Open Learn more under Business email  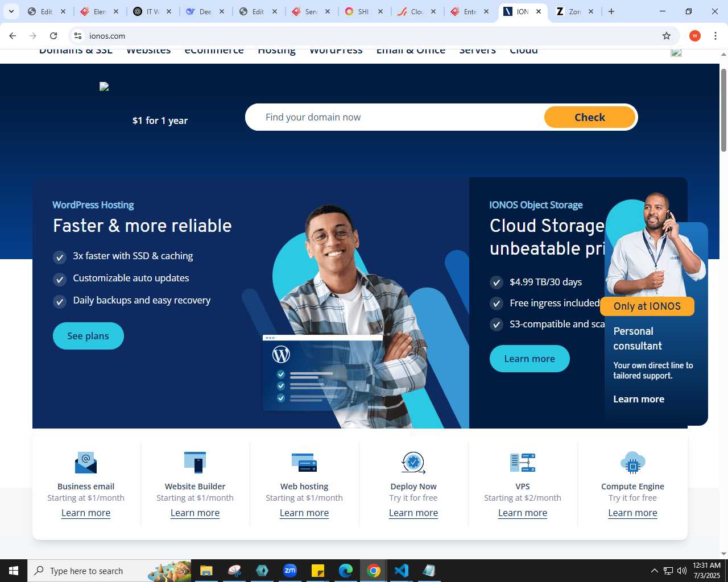pos(86,513)
